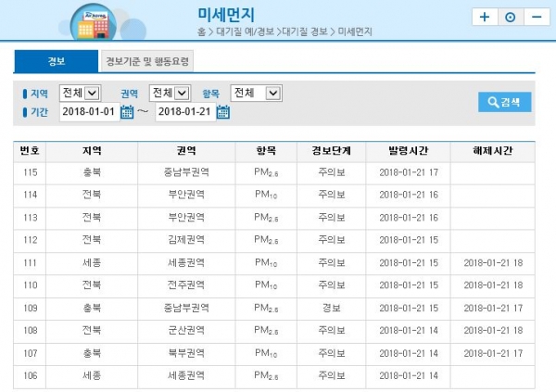This screenshot has height=392, width=556.
Task: Click the 항목 column header
Action: [x=266, y=151]
